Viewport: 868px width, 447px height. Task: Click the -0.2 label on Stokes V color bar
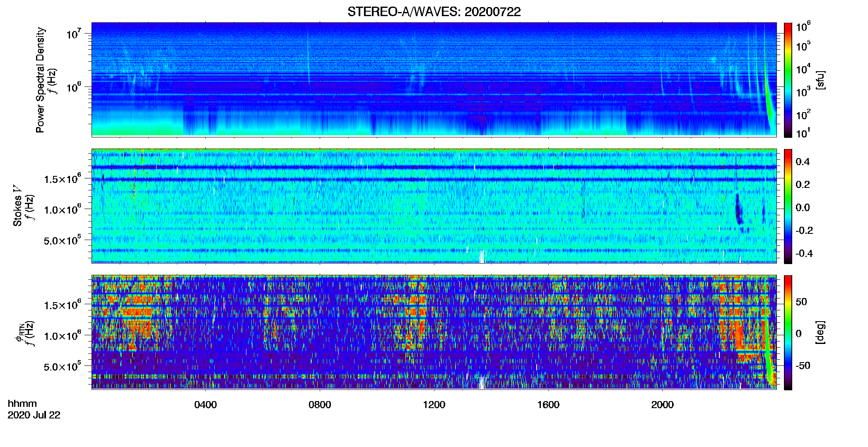[x=804, y=230]
